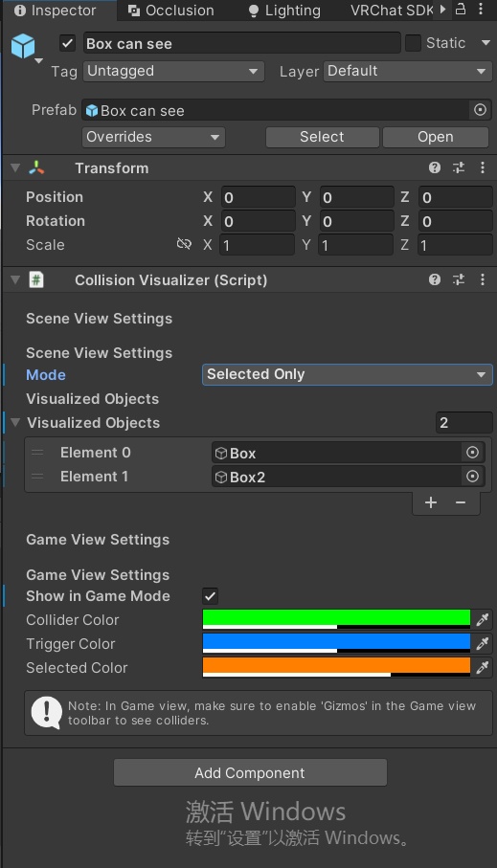Collapse the Collision Visualizer component foldout
The height and width of the screenshot is (868, 497).
[x=15, y=279]
